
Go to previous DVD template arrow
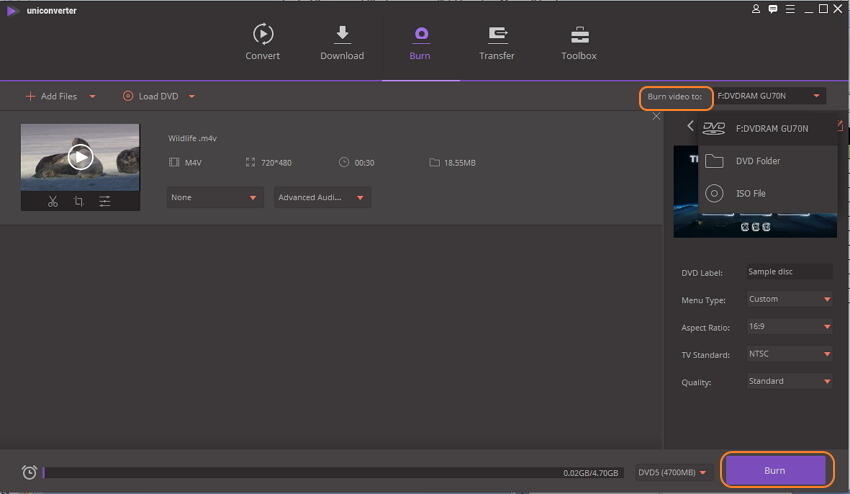690,126
